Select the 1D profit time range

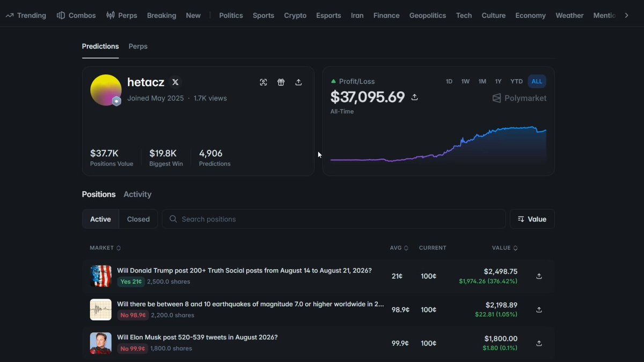[x=449, y=82]
